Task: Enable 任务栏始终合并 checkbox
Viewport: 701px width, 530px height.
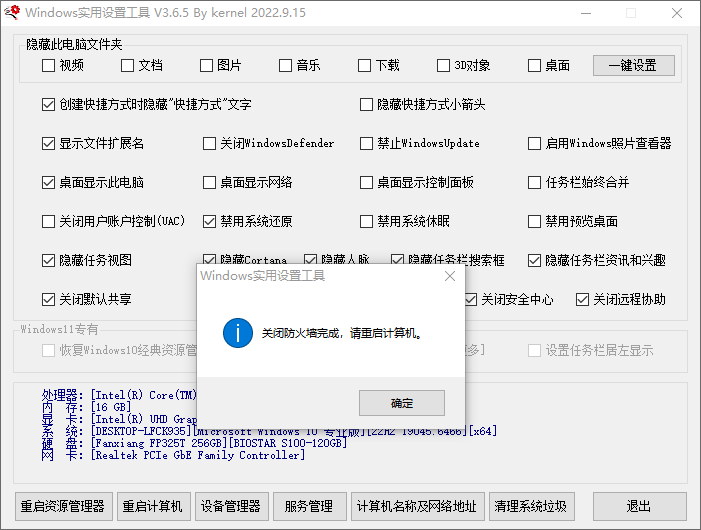Action: [x=534, y=182]
